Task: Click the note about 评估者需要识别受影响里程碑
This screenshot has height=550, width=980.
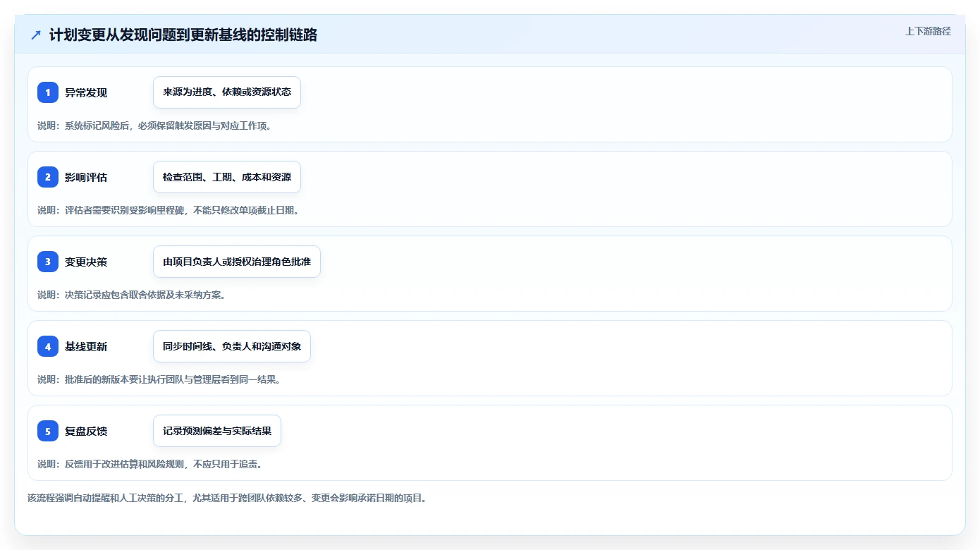Action: click(169, 210)
